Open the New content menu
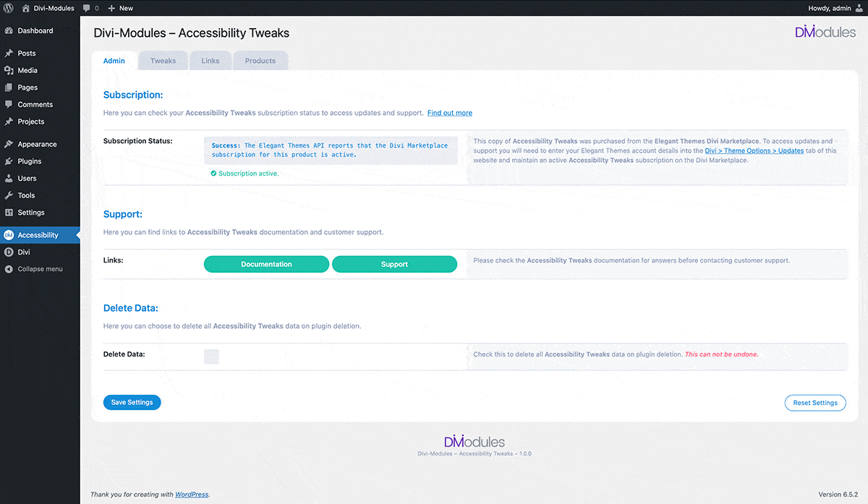Image resolution: width=868 pixels, height=504 pixels. click(x=121, y=8)
